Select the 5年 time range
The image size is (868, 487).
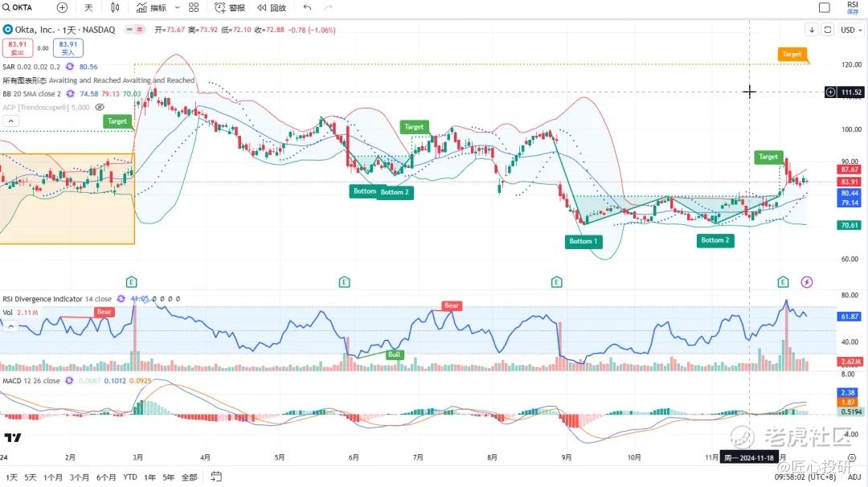point(169,477)
